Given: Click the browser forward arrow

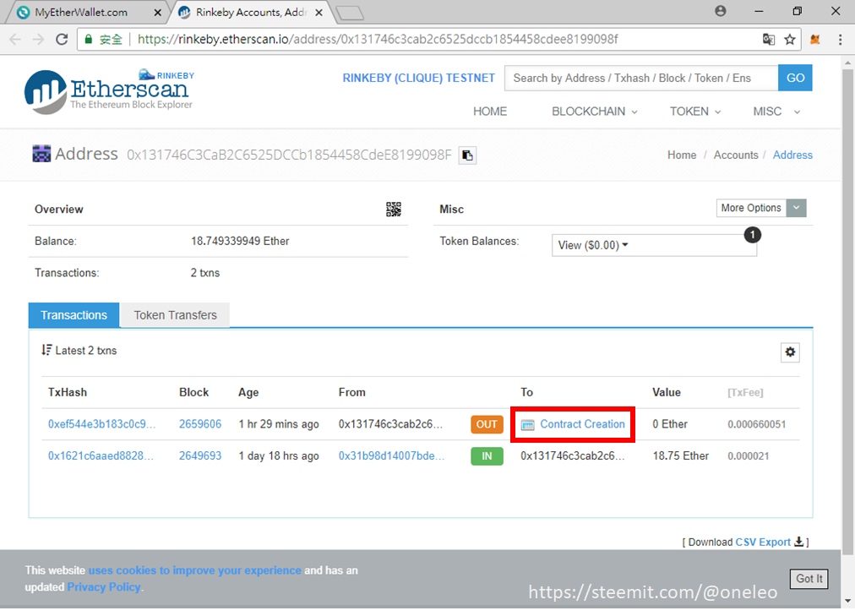Looking at the screenshot, I should click(38, 39).
